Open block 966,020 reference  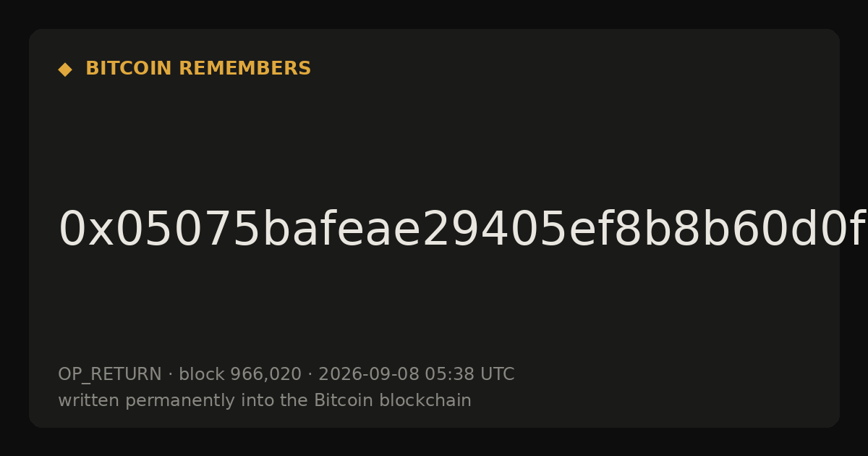240,375
